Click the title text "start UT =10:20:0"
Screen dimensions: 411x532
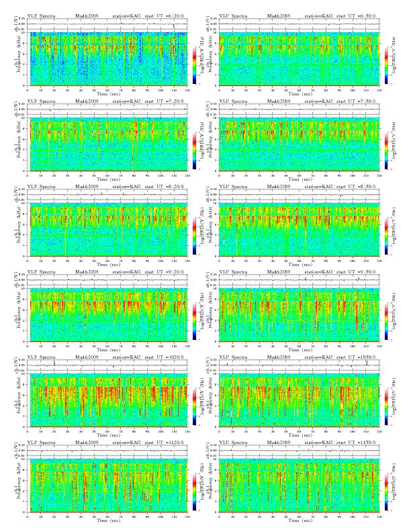coord(164,357)
